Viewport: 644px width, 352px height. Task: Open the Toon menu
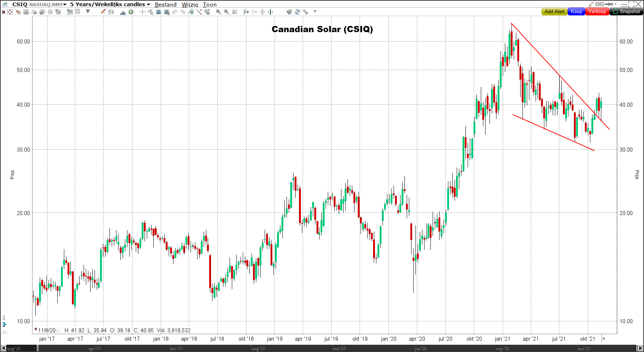(x=210, y=5)
